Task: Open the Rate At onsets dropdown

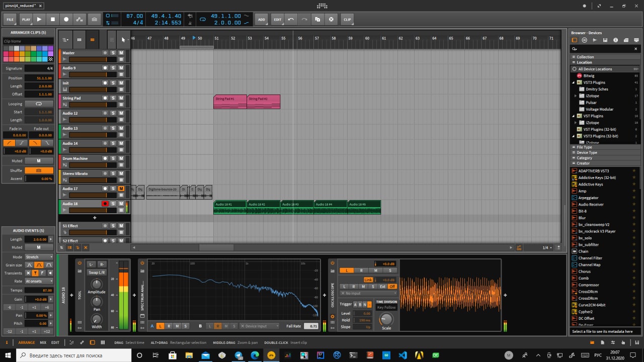Action: pyautogui.click(x=39, y=281)
